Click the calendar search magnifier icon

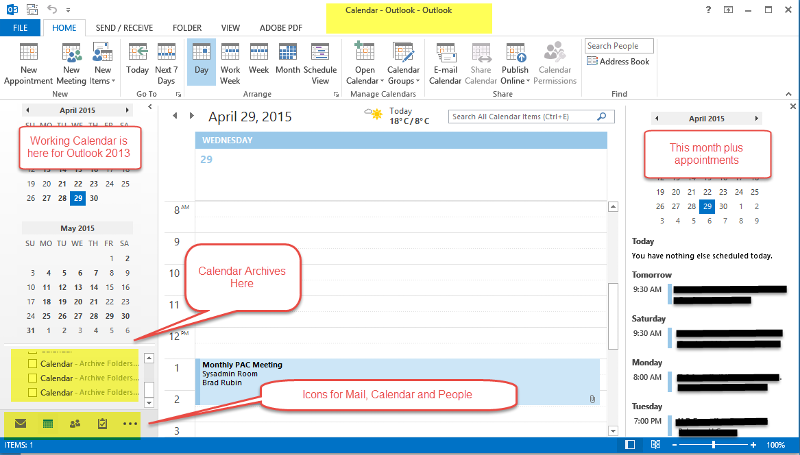(x=602, y=116)
